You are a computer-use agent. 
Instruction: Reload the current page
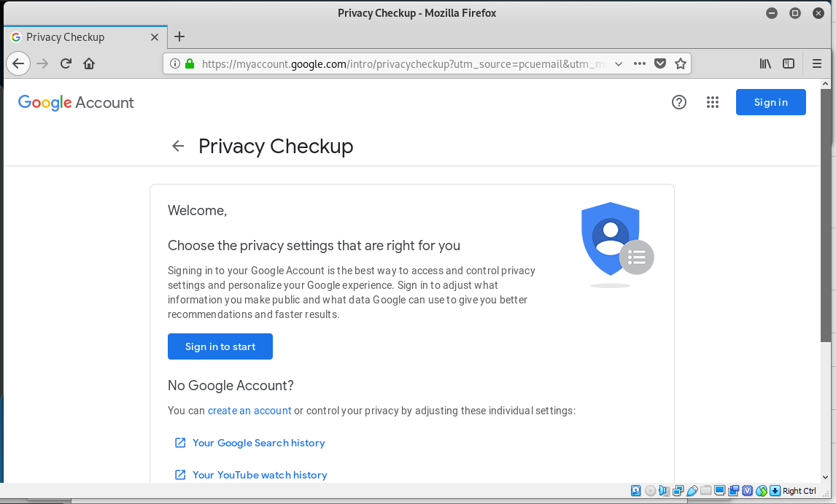(x=66, y=63)
